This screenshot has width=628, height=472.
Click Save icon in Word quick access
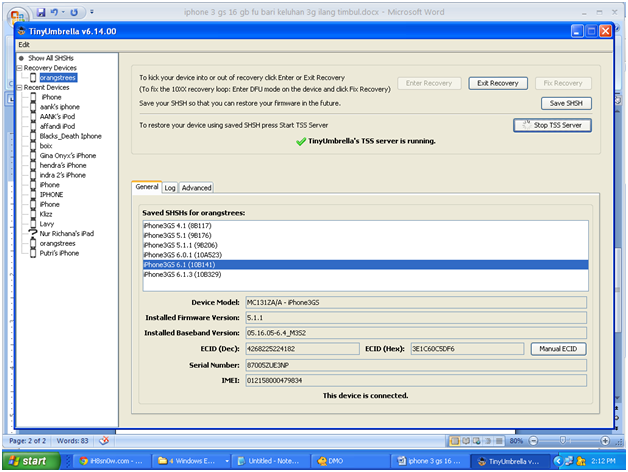click(x=41, y=12)
